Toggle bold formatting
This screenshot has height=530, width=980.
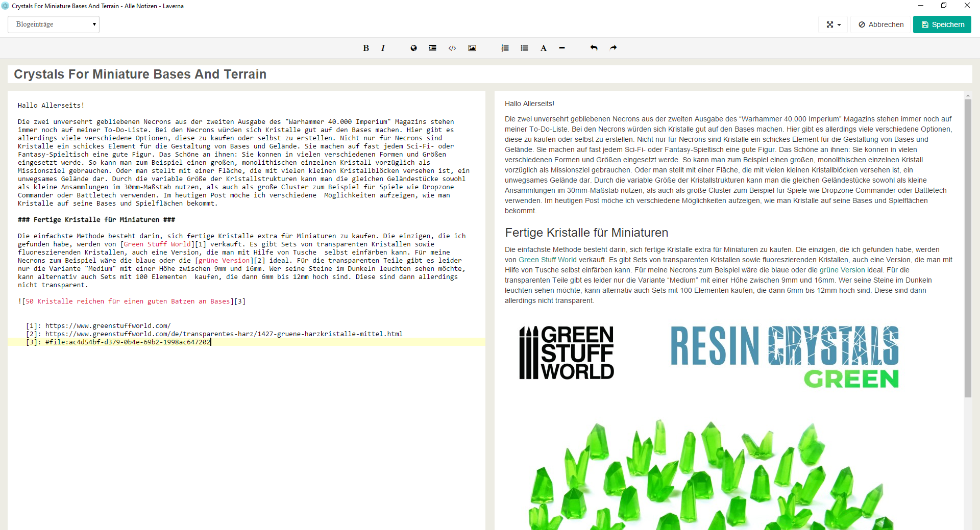point(365,48)
